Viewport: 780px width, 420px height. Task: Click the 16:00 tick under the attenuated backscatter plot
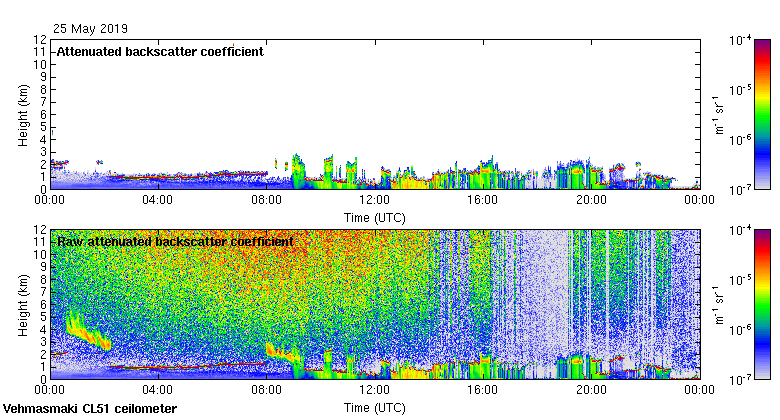(x=483, y=200)
